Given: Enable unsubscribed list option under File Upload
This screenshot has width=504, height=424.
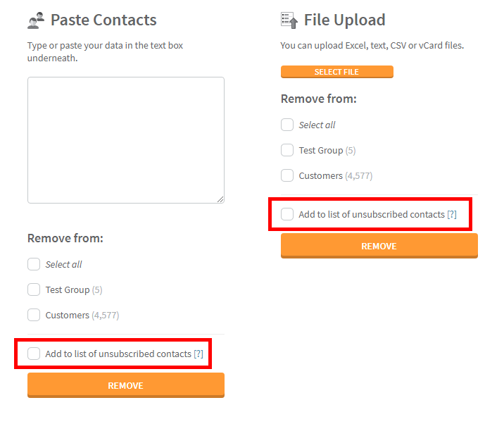Looking at the screenshot, I should (287, 214).
